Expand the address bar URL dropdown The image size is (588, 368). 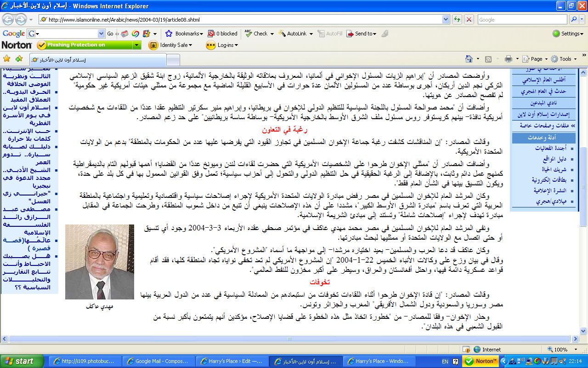coord(446,19)
